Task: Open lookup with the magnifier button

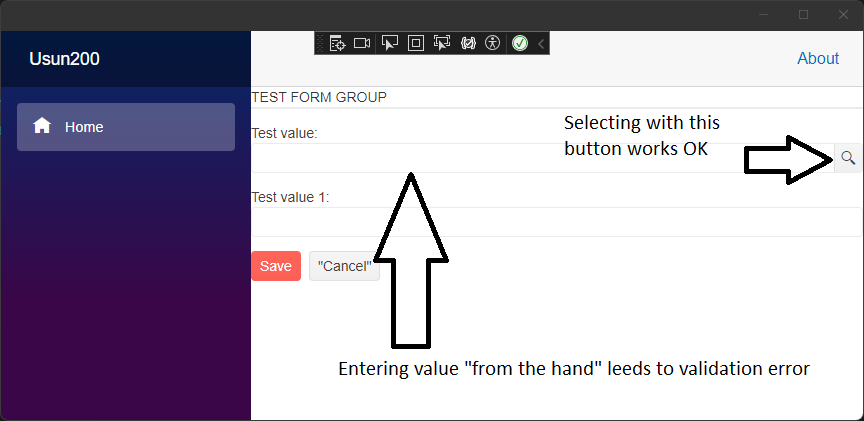Action: [x=848, y=158]
